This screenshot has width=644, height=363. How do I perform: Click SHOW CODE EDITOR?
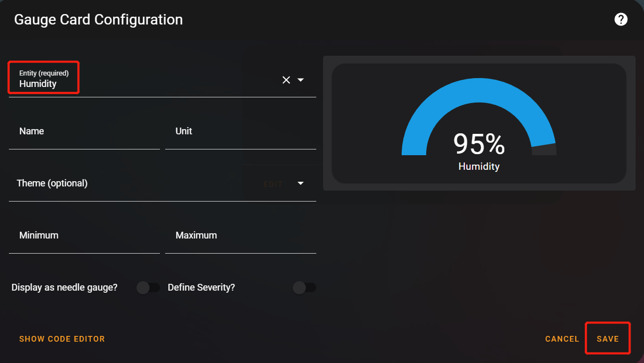click(62, 339)
